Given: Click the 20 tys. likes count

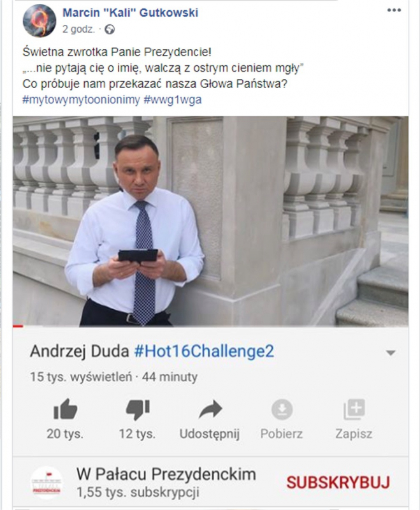Looking at the screenshot, I should coord(65,434).
